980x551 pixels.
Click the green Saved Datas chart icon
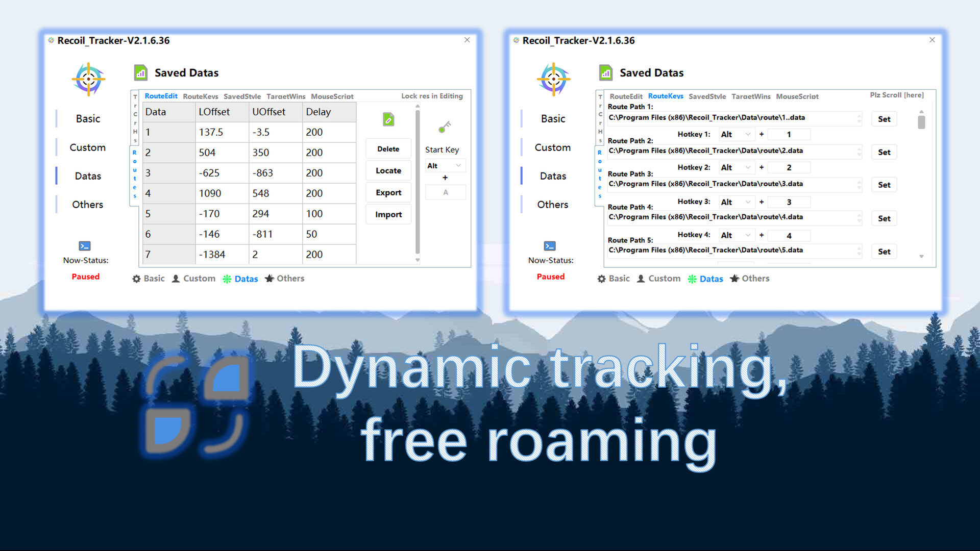coord(141,72)
